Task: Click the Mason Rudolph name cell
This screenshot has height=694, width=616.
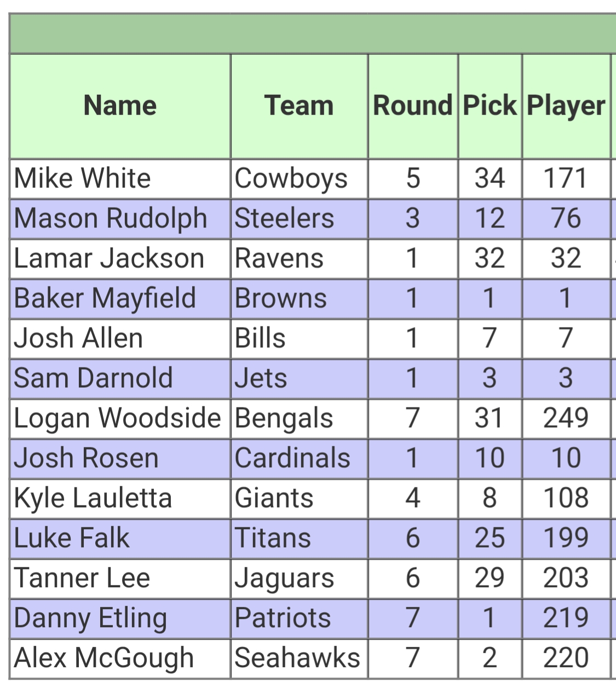Action: 110,219
